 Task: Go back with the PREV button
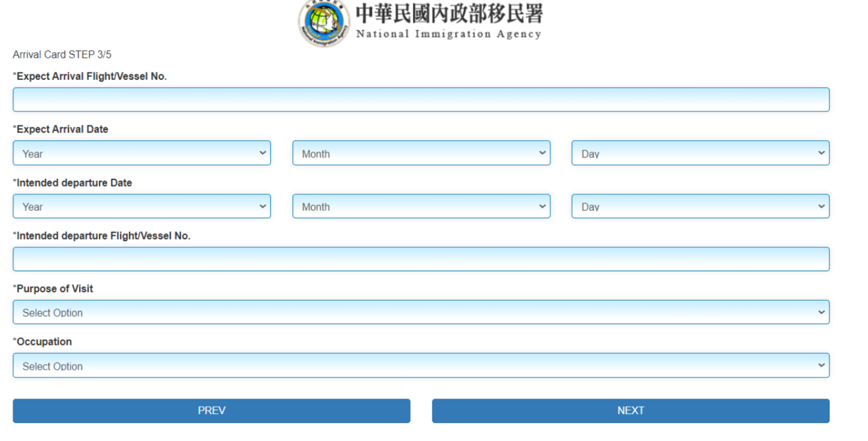click(211, 411)
